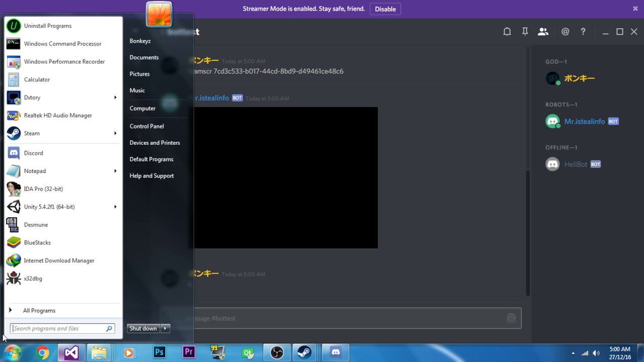Launch BlueStacks from Start menu
Viewport: 644px width, 362px height.
[63, 242]
